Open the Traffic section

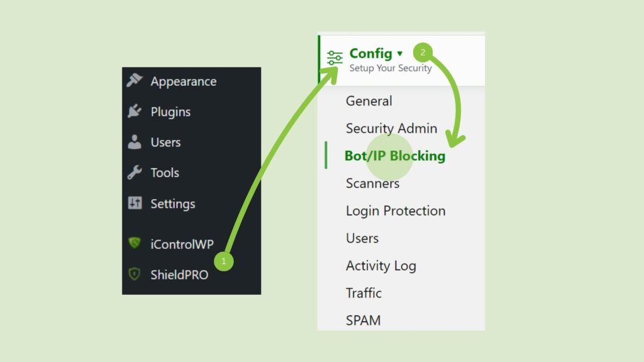(364, 293)
